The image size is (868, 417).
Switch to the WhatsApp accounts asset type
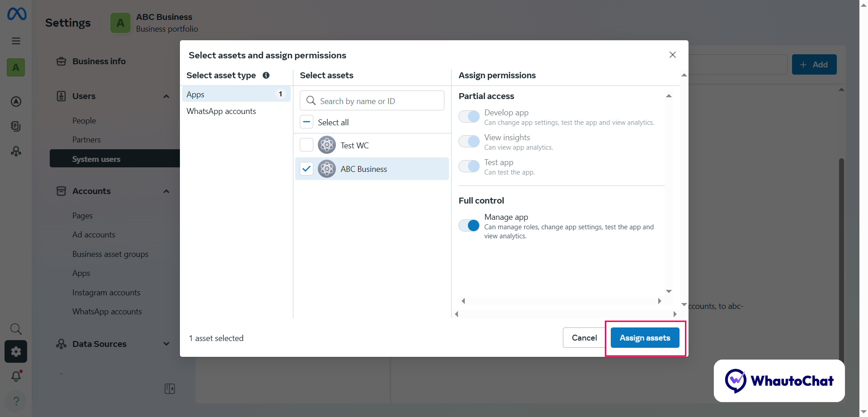221,111
